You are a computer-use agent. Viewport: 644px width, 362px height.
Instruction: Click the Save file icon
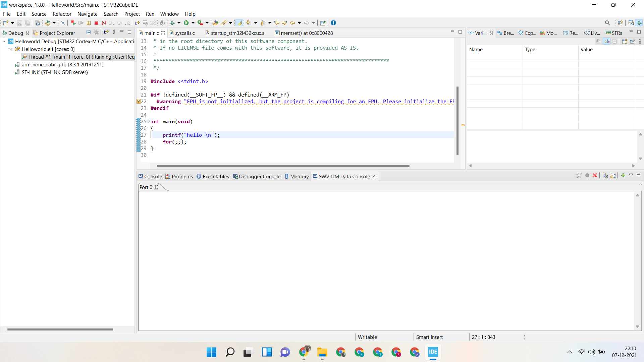(x=19, y=23)
